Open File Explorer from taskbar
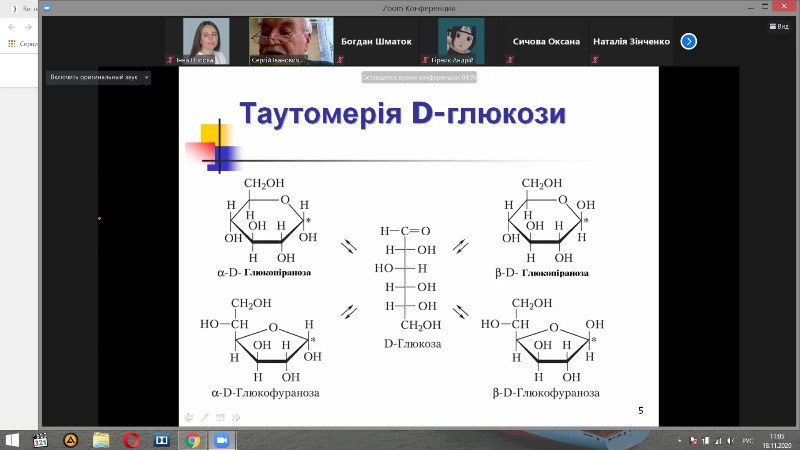The width and height of the screenshot is (800, 450). point(101,440)
